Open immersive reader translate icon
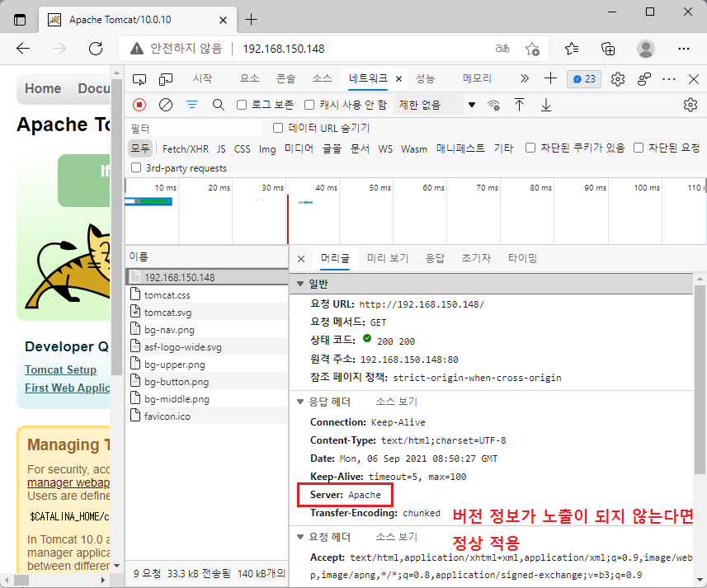 point(502,48)
